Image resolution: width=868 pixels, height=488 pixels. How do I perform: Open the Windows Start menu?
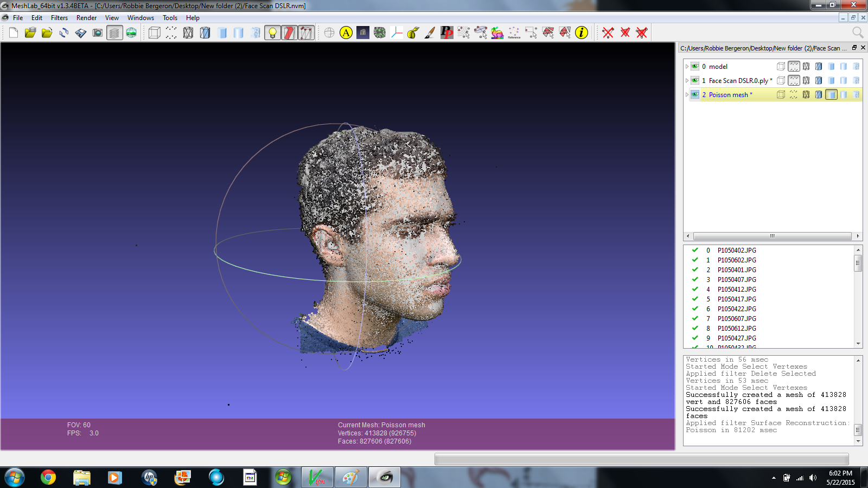15,478
